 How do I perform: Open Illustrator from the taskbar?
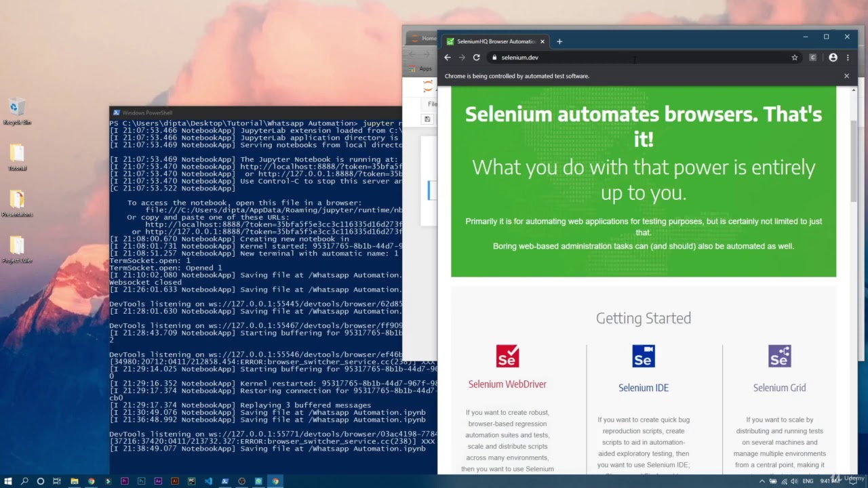175,481
